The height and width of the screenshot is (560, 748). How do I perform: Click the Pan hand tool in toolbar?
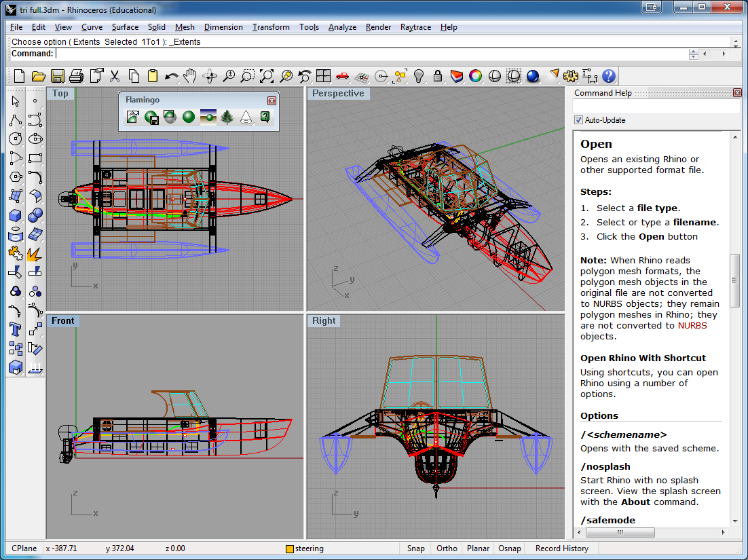pyautogui.click(x=191, y=76)
